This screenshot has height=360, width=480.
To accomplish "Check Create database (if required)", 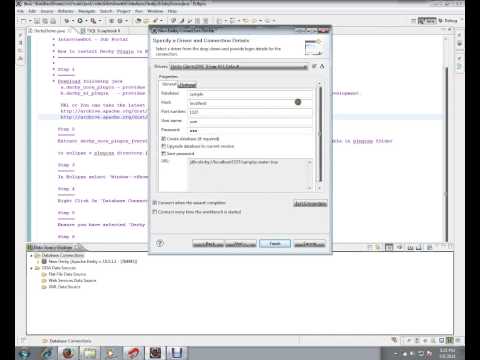I will pos(164,139).
